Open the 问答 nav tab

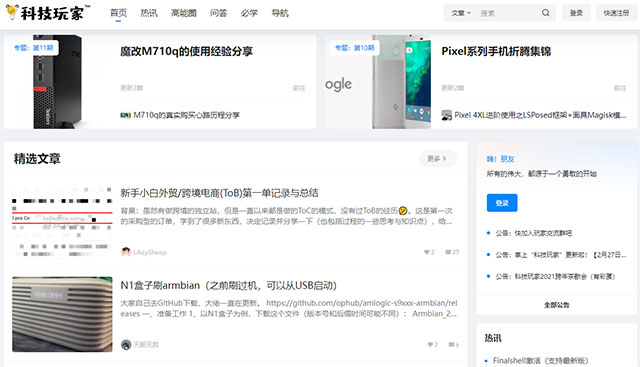click(218, 13)
